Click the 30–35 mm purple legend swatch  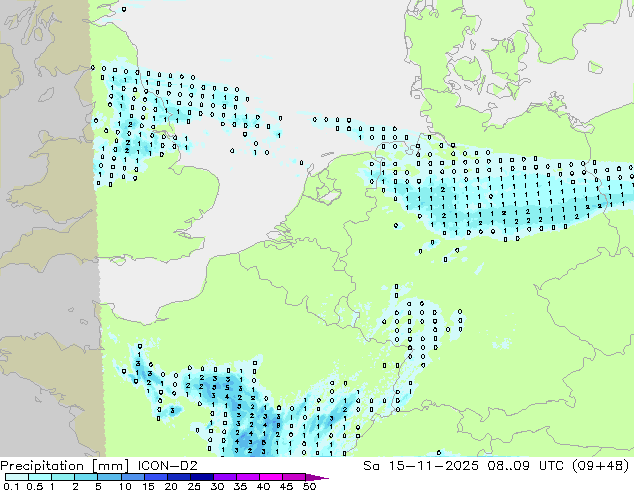pos(225,477)
